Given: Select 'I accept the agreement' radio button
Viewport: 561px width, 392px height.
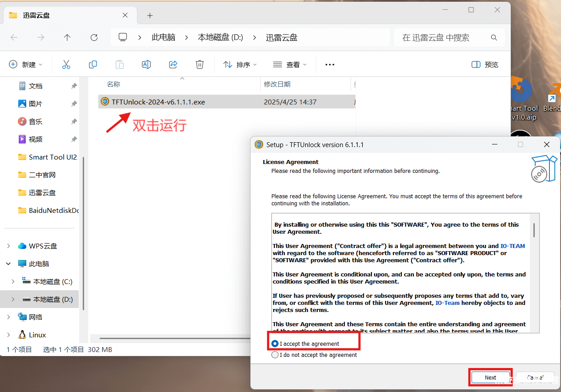Looking at the screenshot, I should (275, 344).
